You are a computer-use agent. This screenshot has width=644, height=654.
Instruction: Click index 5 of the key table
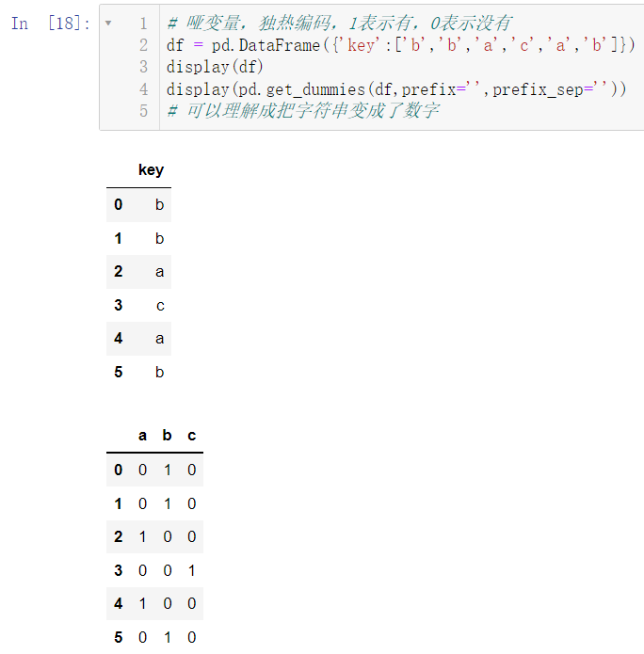pos(119,372)
